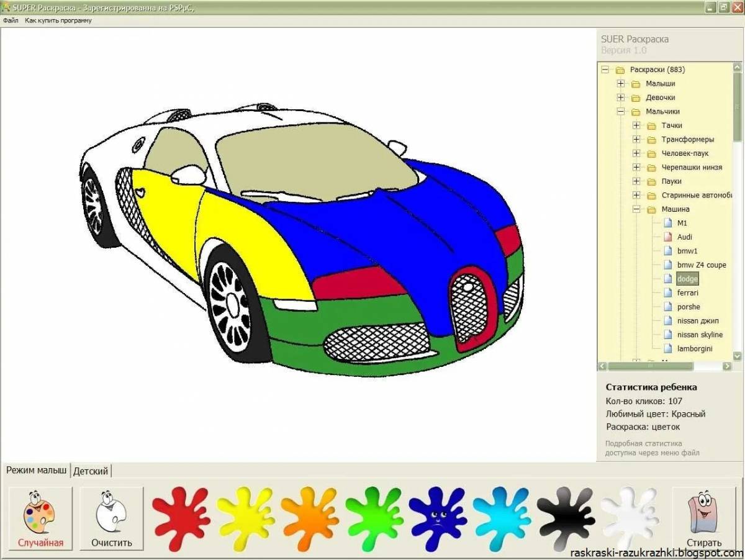Switch to the Детский tab
745x560 pixels.
tap(91, 471)
